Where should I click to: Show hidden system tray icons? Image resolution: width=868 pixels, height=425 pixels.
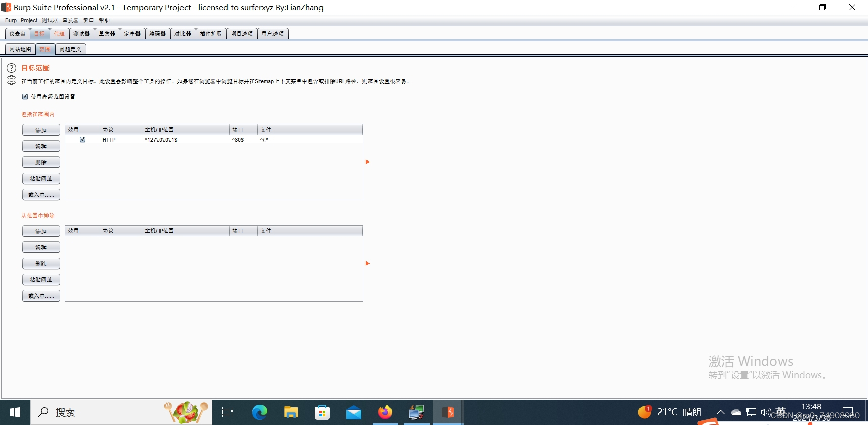pos(721,412)
